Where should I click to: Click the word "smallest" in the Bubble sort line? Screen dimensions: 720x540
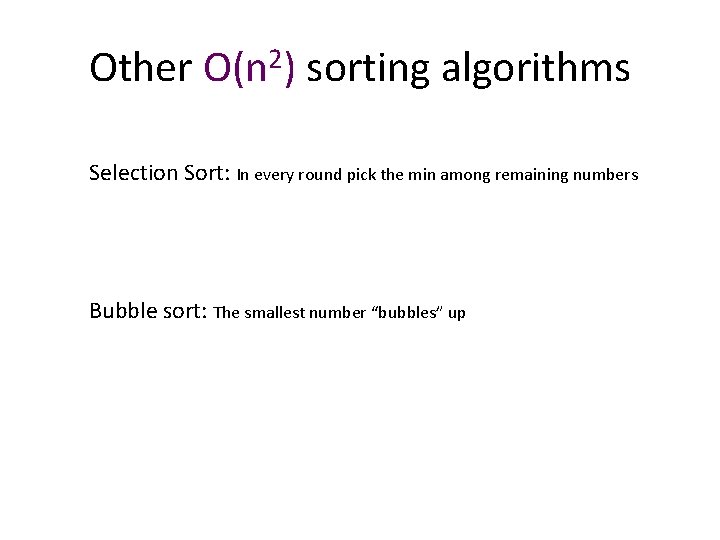coord(273,313)
